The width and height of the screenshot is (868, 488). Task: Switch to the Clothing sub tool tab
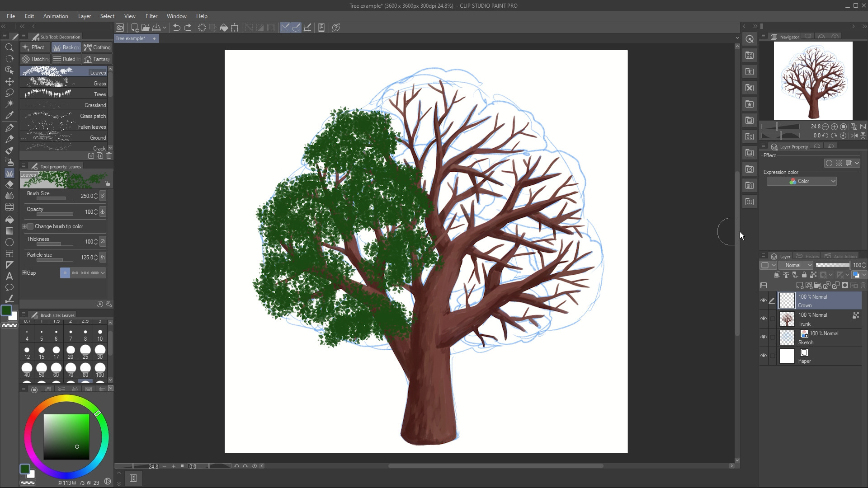[97, 47]
